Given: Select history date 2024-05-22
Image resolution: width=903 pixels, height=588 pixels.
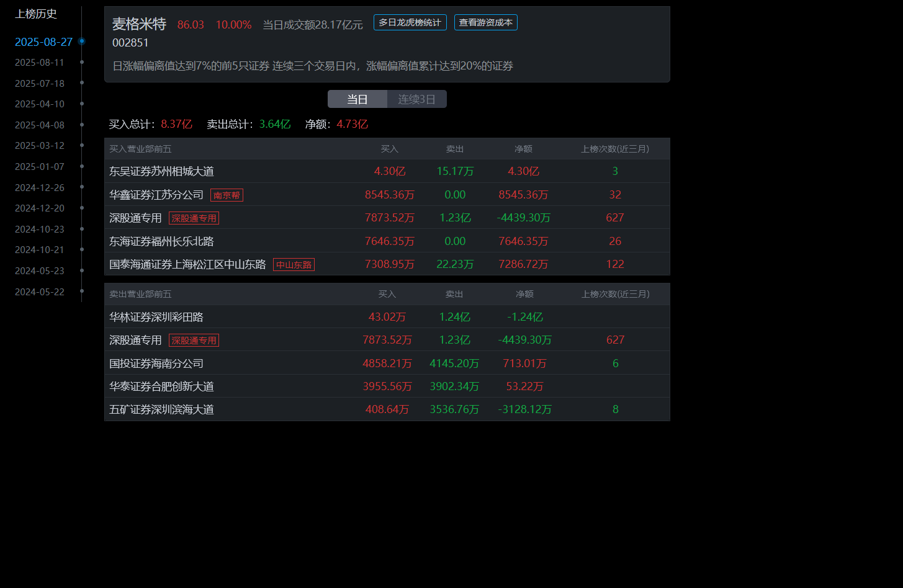Looking at the screenshot, I should click(x=40, y=292).
